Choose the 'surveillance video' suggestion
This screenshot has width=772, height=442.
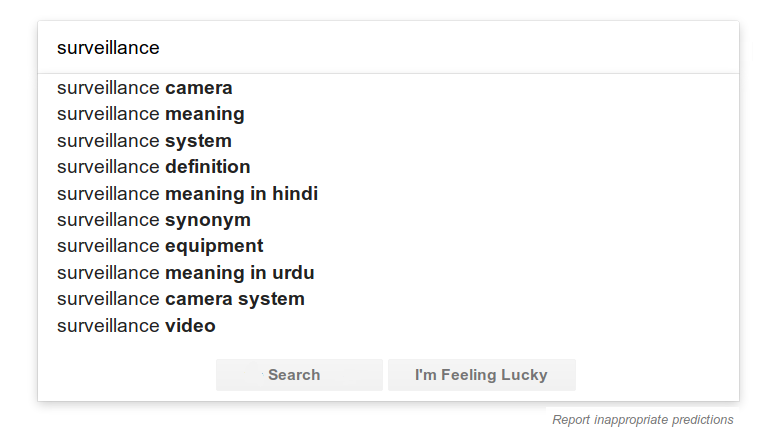(136, 326)
